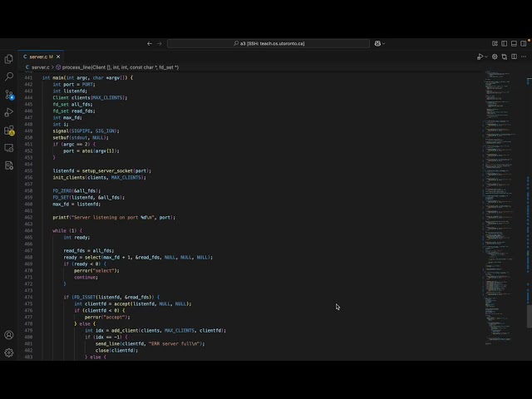Viewport: 532px width, 399px height.
Task: Run the C file with debug play icon
Action: tap(480, 57)
